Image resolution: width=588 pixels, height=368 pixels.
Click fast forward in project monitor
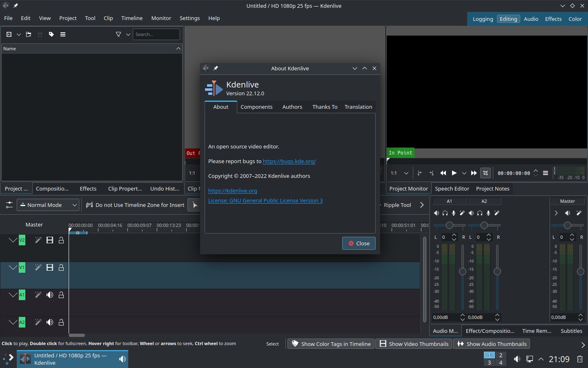click(474, 173)
